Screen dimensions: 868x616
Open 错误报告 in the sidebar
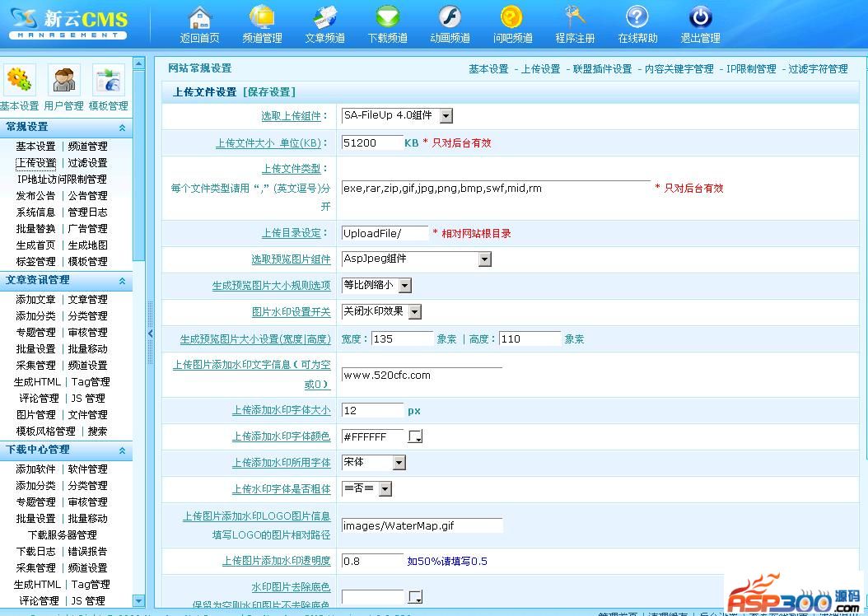point(87,552)
